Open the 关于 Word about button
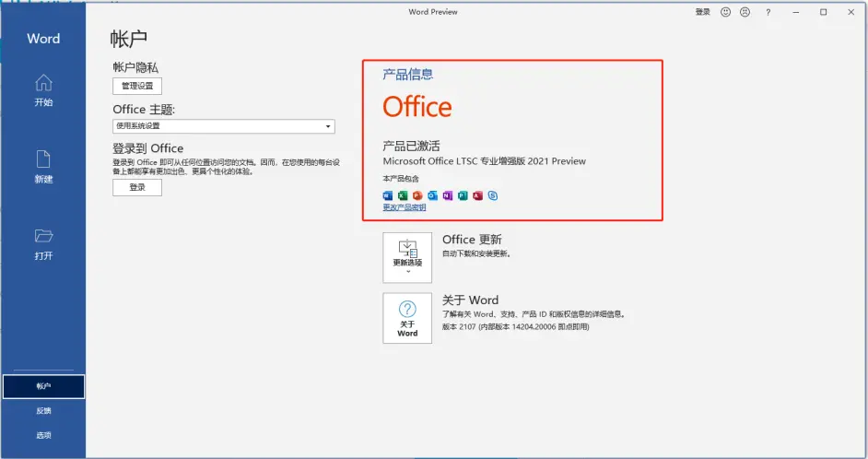 (x=407, y=318)
